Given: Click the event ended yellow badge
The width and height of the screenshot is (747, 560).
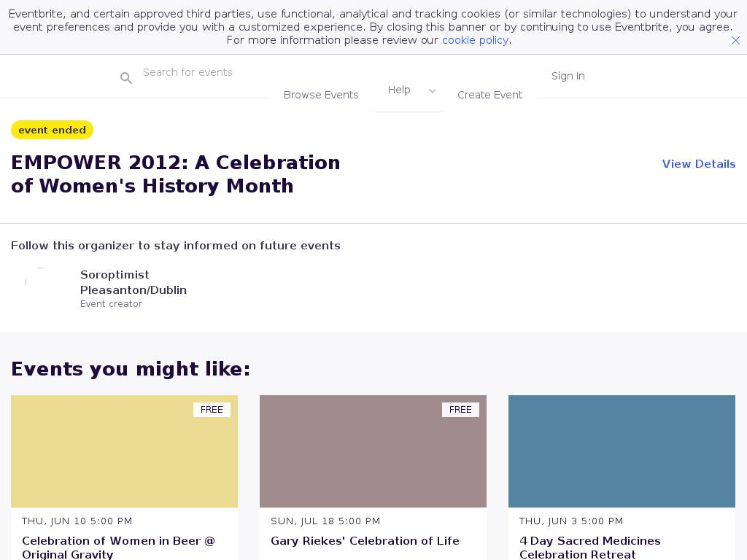Looking at the screenshot, I should 52,130.
